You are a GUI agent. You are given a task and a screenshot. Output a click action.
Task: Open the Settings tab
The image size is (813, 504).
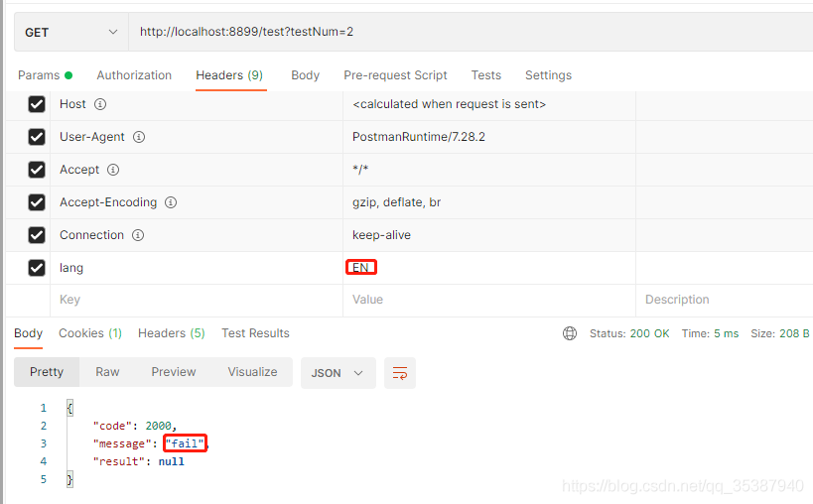[x=548, y=75]
